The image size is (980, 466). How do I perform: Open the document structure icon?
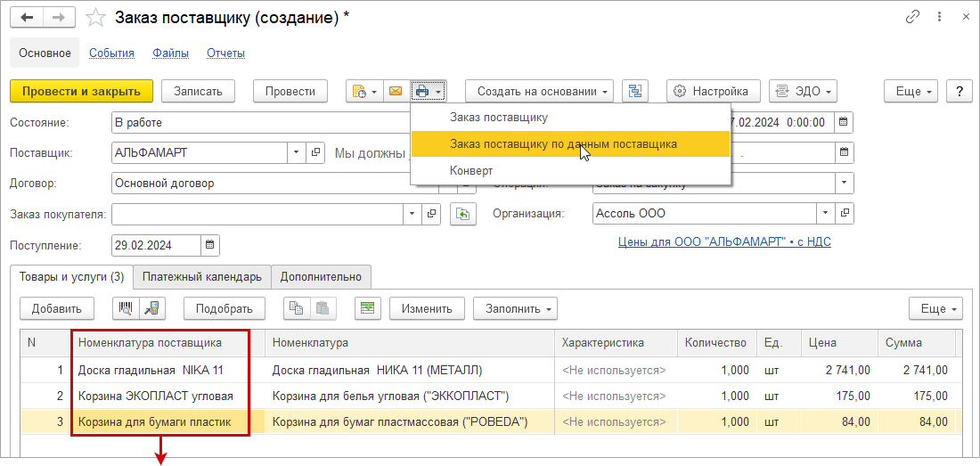tap(634, 91)
